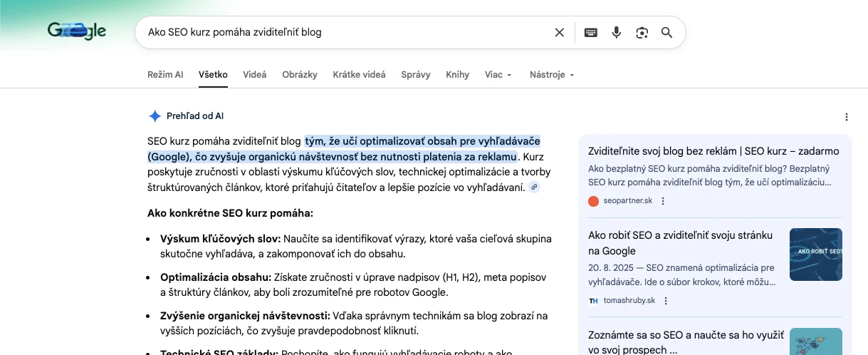Open three-dot menu next to tomashruby.sk
This screenshot has height=355, width=868.
click(x=666, y=301)
